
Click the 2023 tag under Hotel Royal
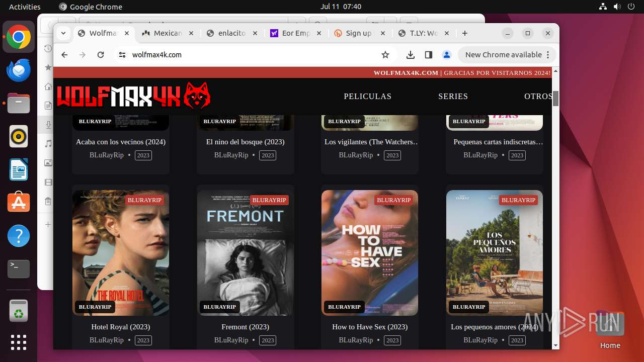point(143,340)
